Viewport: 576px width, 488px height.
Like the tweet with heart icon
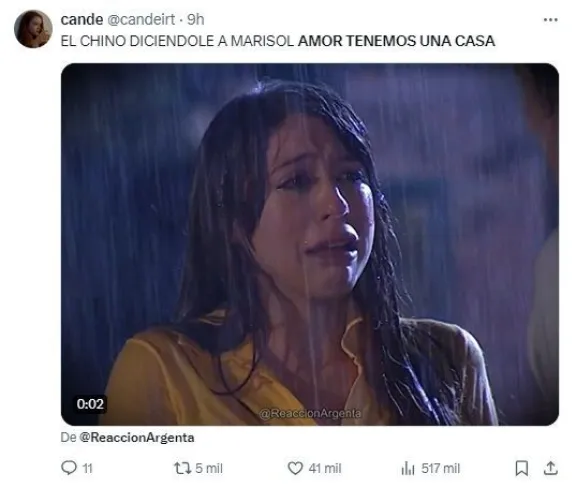pos(295,468)
